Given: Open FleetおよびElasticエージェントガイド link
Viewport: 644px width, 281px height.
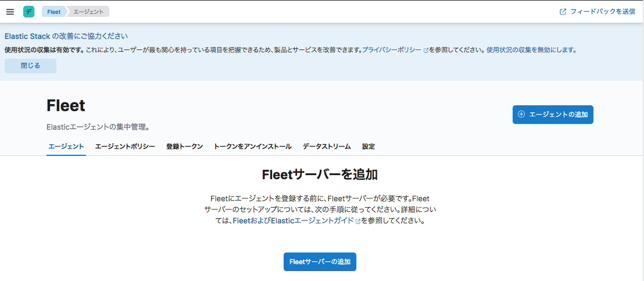Looking at the screenshot, I should click(x=293, y=220).
